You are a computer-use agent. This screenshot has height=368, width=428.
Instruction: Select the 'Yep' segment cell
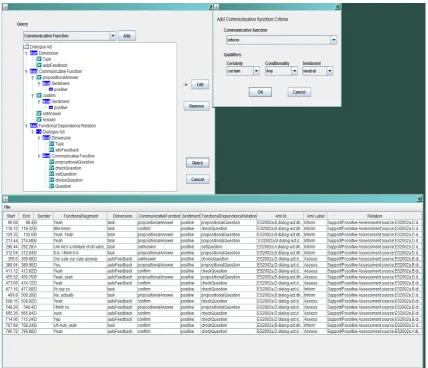(80, 319)
